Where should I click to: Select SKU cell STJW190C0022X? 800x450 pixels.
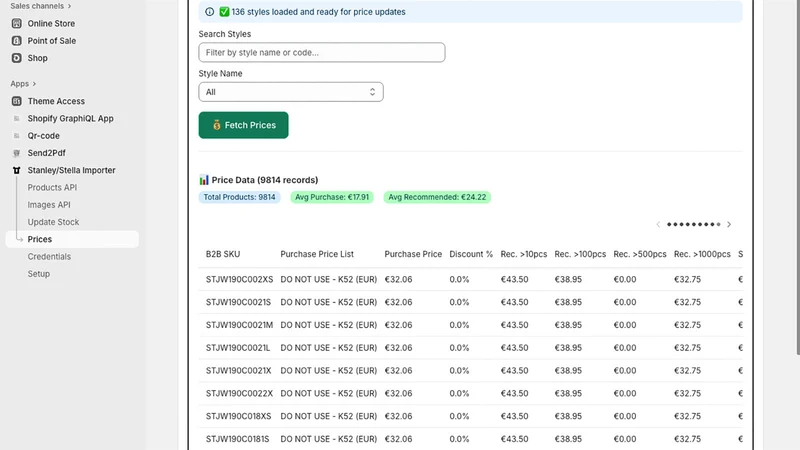pyautogui.click(x=239, y=393)
